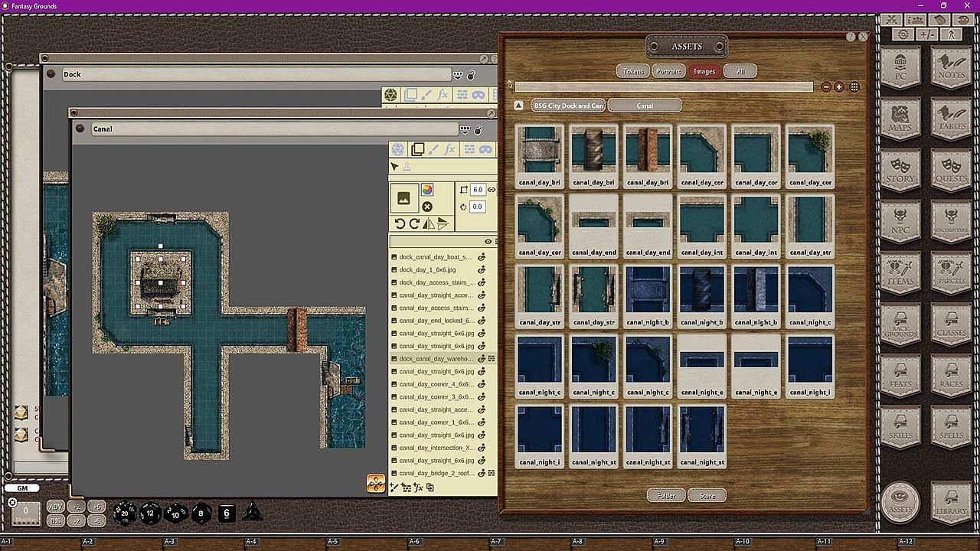This screenshot has height=551, width=980.
Task: Select the stamp tool in Canal panel
Action: pyautogui.click(x=407, y=167)
